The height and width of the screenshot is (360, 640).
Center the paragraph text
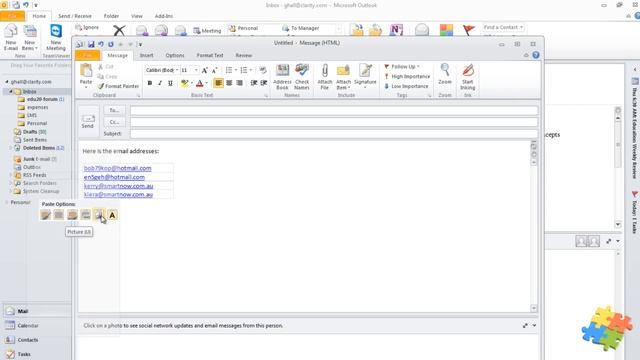[229, 83]
